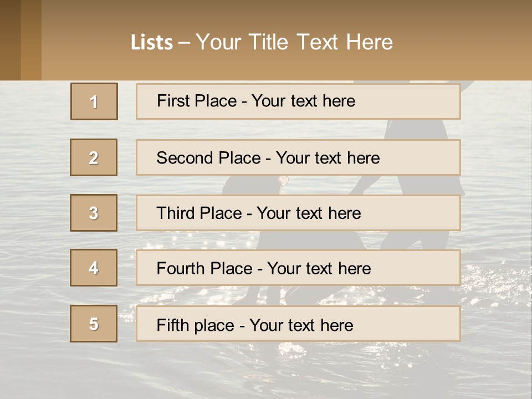The image size is (532, 399).
Task: Click the "Fifth place - Your text here" box
Action: click(298, 324)
